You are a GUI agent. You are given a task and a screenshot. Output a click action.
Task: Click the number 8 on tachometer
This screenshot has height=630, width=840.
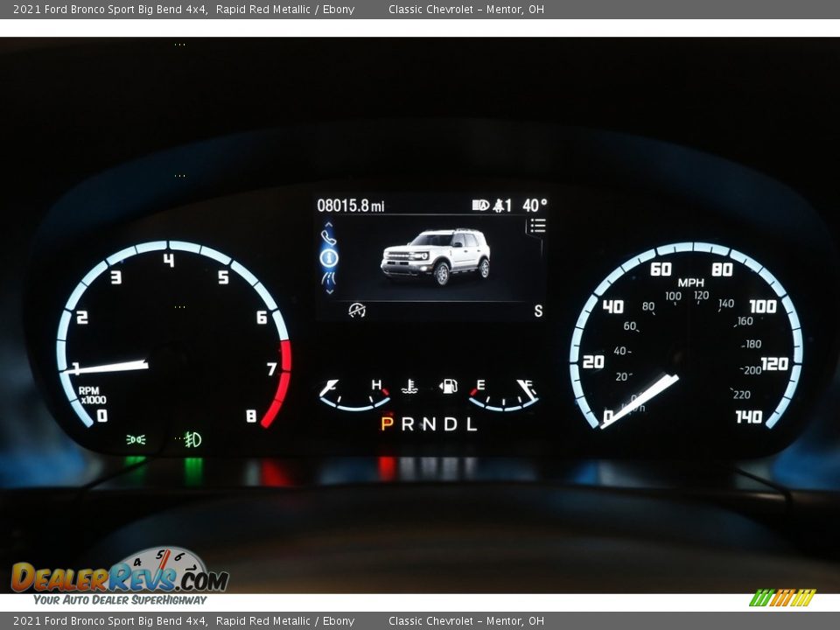pos(251,416)
